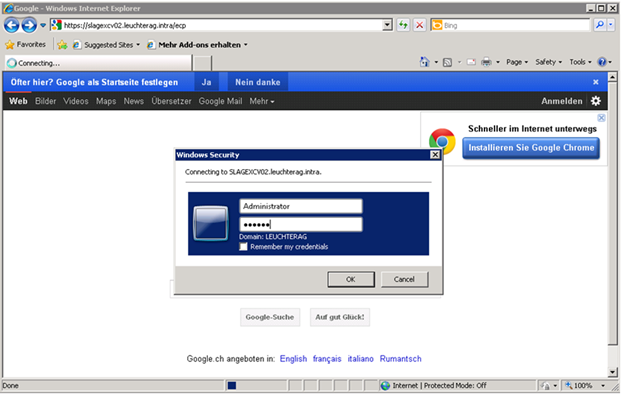Click the RSS feeds icon
Screen dimensions: 621x394
(x=448, y=62)
